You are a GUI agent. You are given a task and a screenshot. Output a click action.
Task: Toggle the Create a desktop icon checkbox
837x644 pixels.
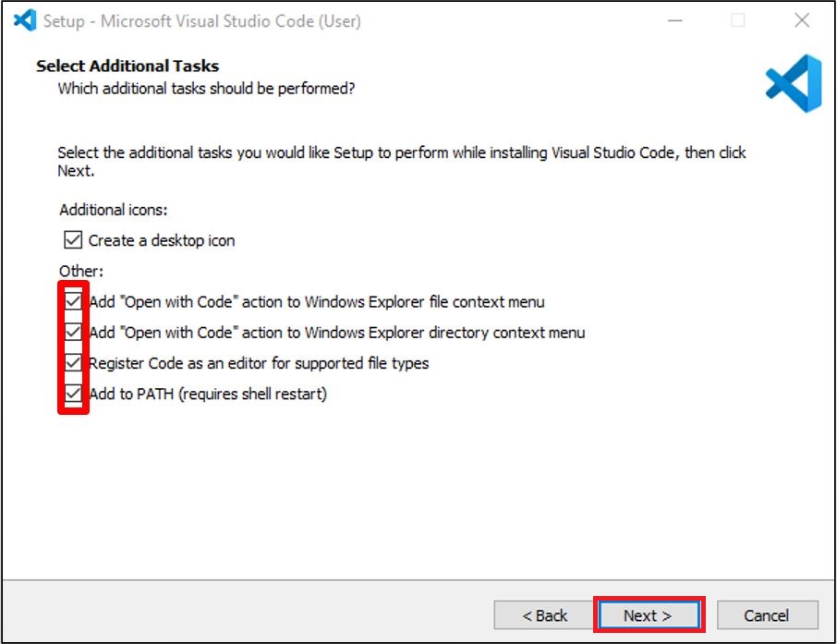click(x=73, y=240)
